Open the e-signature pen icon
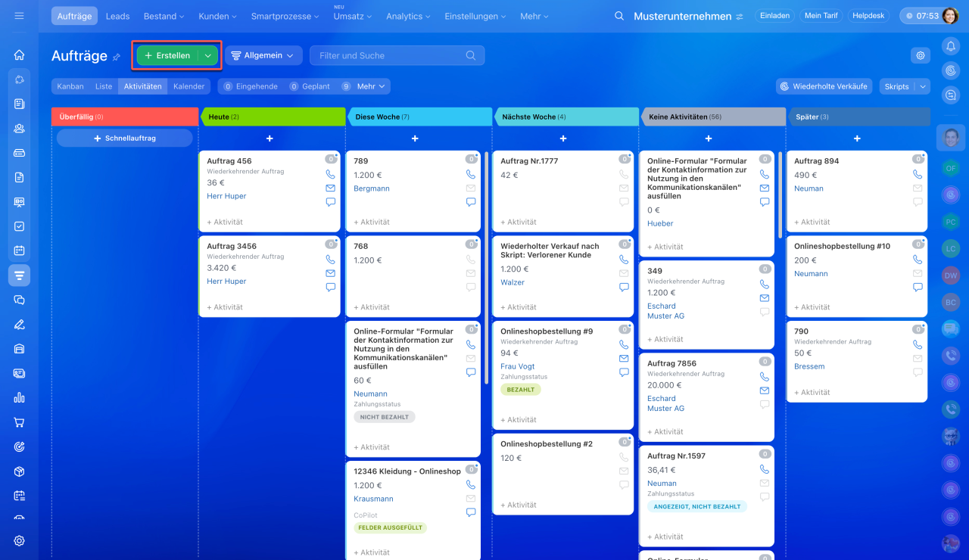Viewport: 969px width, 560px height. (x=19, y=325)
